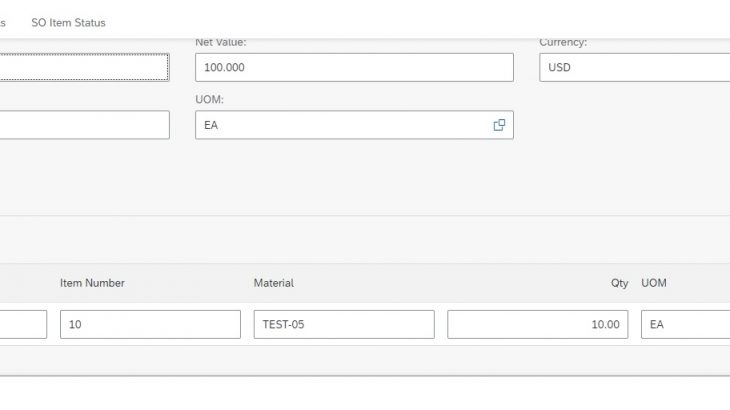Click the empty field left of UOM

pyautogui.click(x=84, y=125)
